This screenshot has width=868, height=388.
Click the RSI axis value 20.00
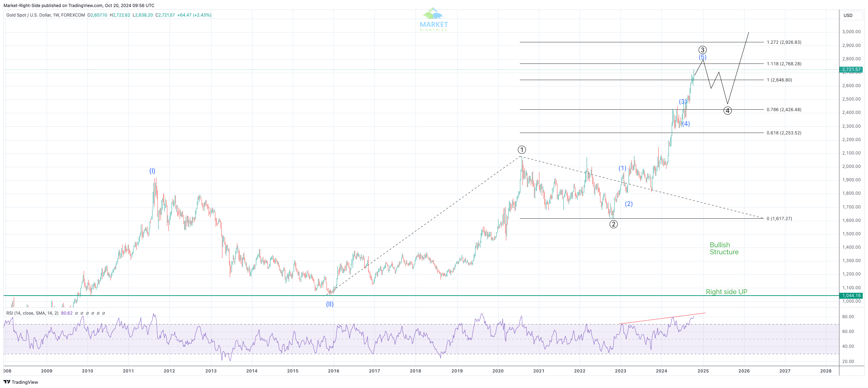848,362
